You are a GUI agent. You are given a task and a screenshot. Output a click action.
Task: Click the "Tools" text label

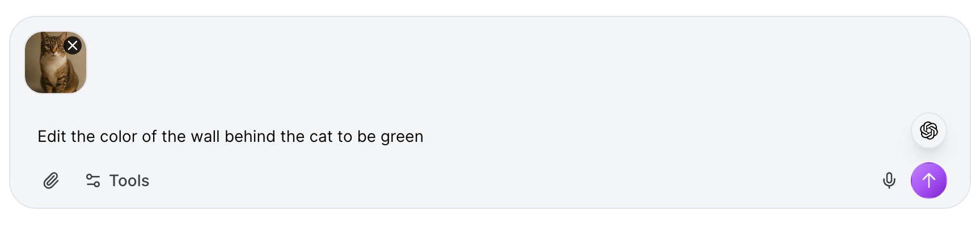point(129,180)
